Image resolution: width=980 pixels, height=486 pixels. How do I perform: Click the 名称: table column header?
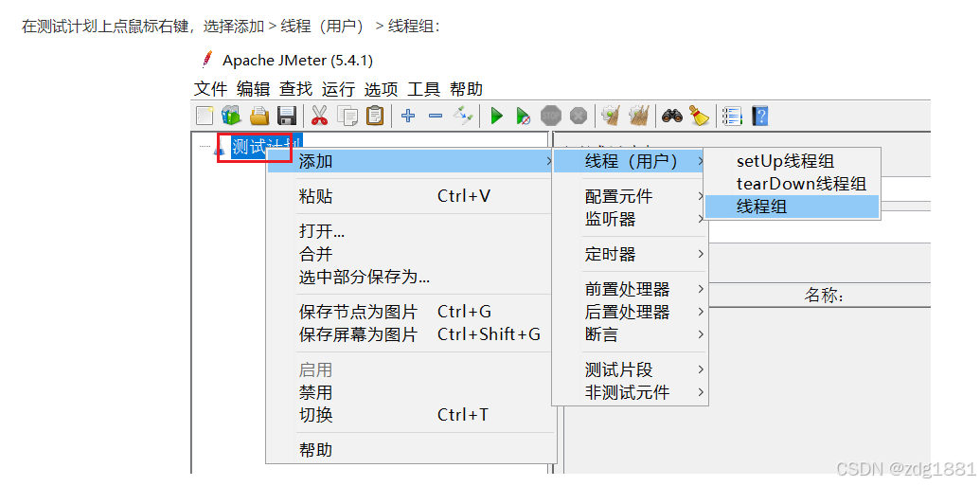click(824, 296)
